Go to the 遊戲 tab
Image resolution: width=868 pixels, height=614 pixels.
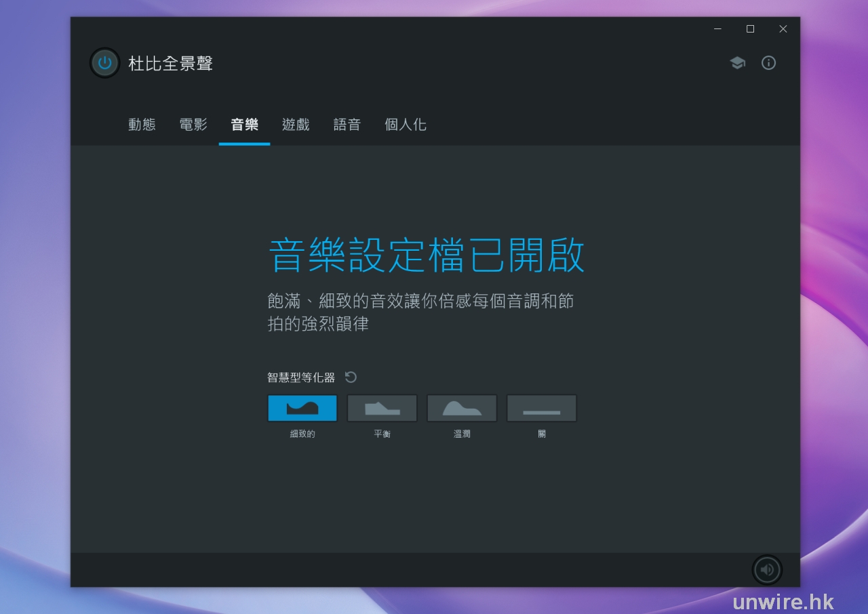tap(296, 125)
